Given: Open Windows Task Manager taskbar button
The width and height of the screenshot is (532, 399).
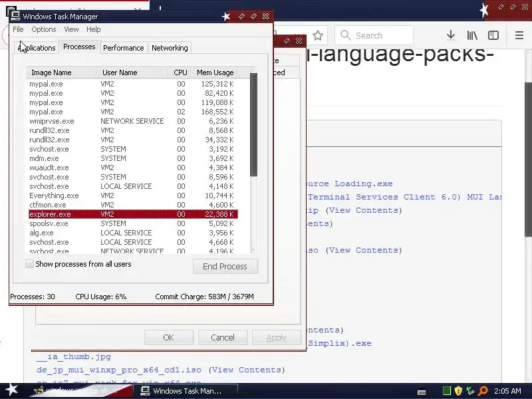Looking at the screenshot, I should point(186,391).
